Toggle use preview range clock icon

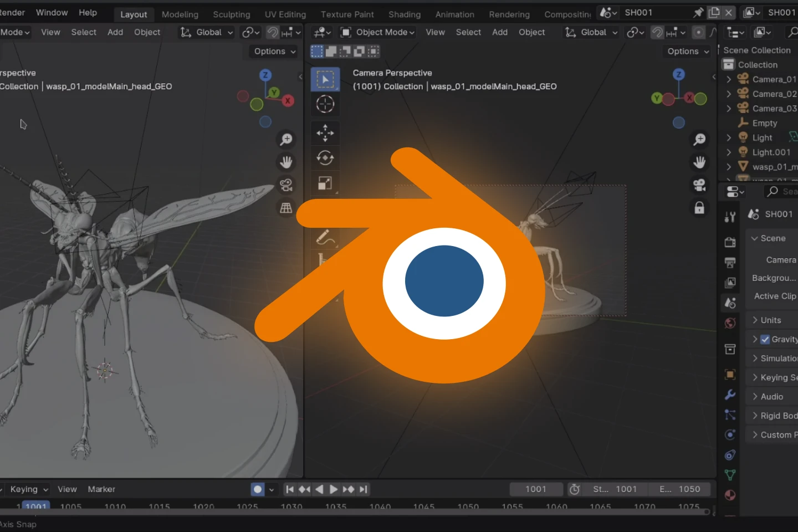(x=575, y=489)
